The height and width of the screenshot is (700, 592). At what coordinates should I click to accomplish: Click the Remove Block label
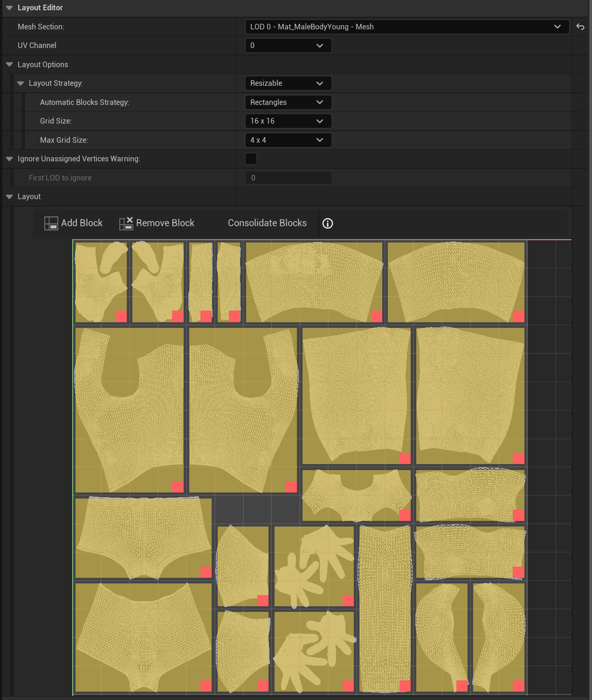(x=165, y=223)
